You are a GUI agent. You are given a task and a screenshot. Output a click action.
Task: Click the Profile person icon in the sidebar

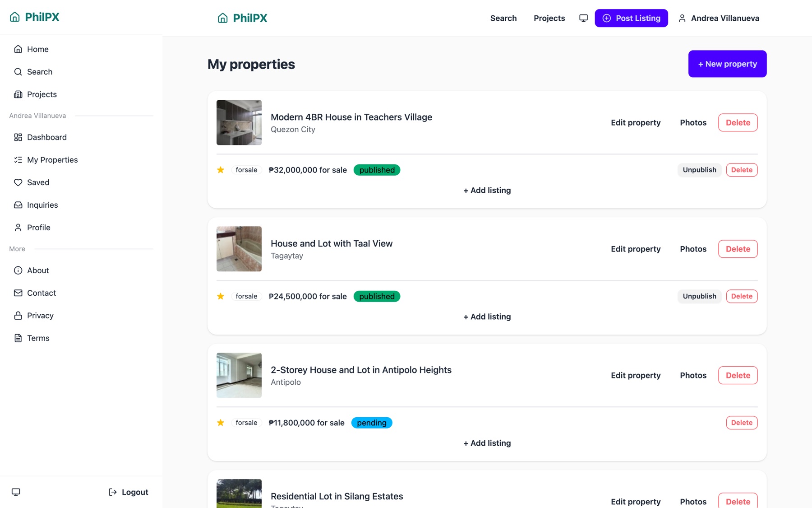point(18,228)
